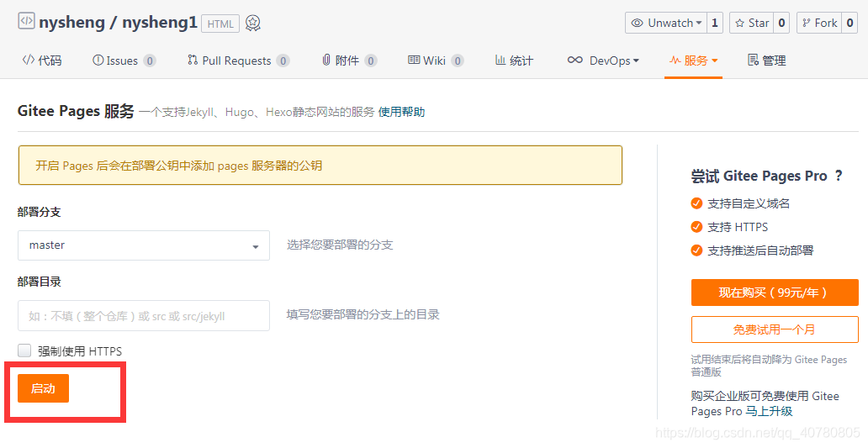Click the repository code icon beside nysheng
The image size is (868, 448).
pos(26,22)
